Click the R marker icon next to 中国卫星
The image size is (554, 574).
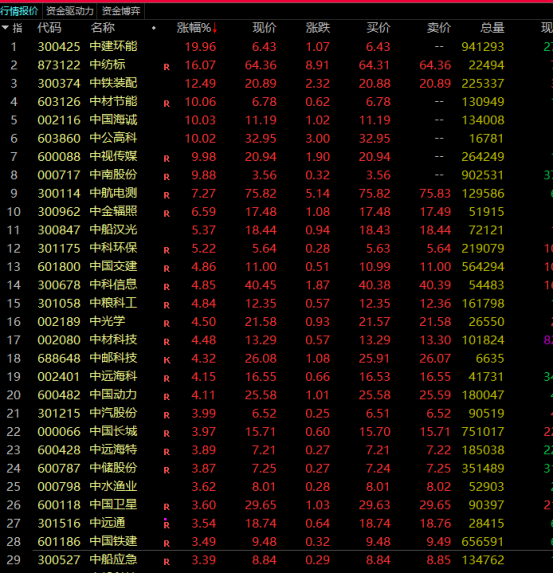click(x=167, y=507)
